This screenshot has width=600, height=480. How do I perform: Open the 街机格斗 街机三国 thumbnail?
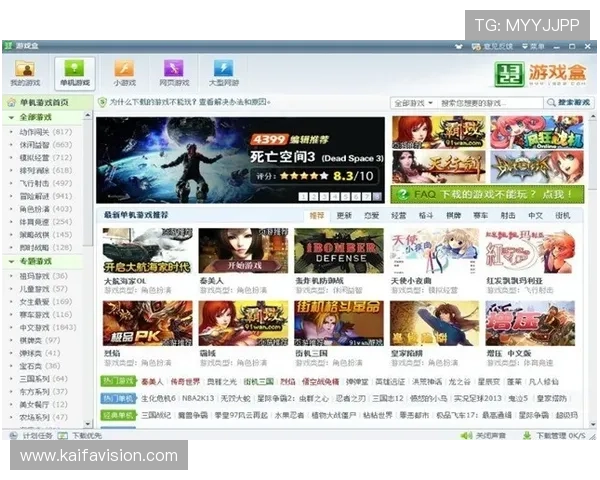339,323
